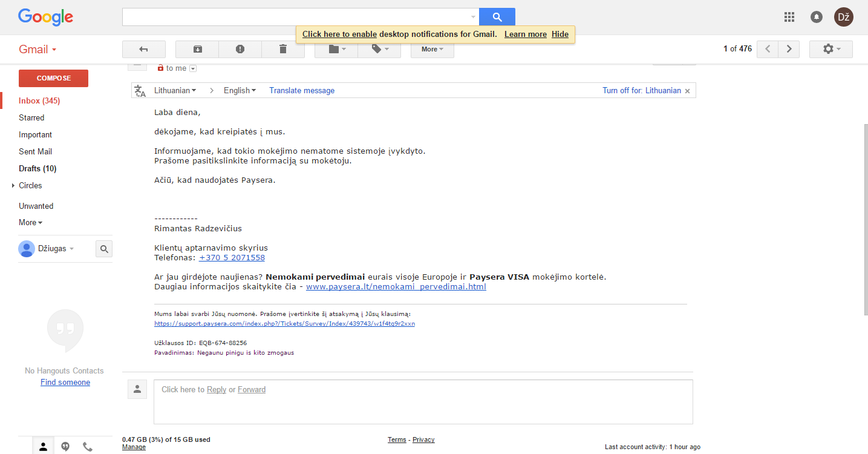The image size is (868, 454).
Task: Open the Move to folder dropdown
Action: click(336, 49)
